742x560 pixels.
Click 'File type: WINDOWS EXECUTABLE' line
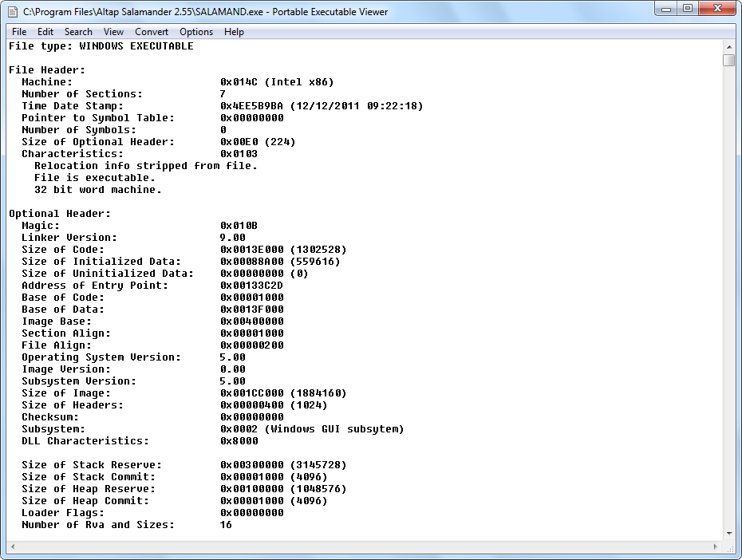point(101,46)
